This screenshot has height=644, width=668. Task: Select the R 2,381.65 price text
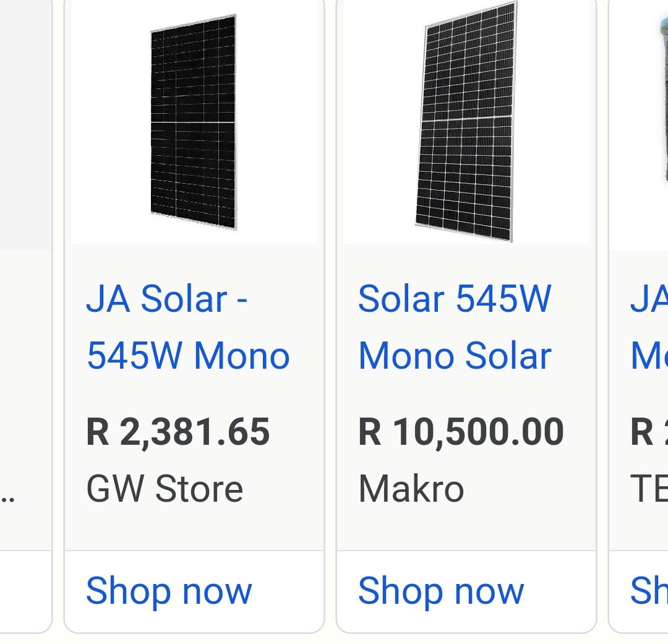(x=178, y=432)
